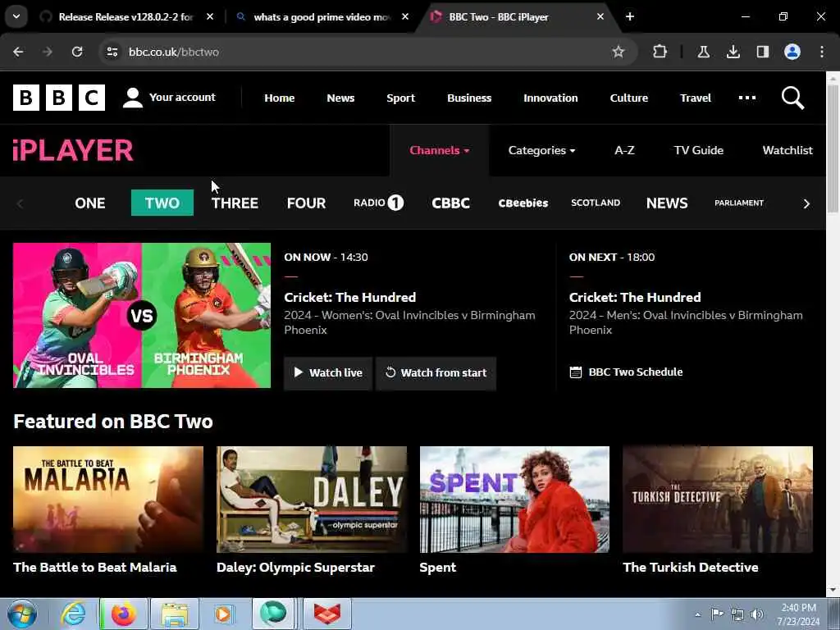
Task: Select the CBBC channel
Action: point(450,203)
